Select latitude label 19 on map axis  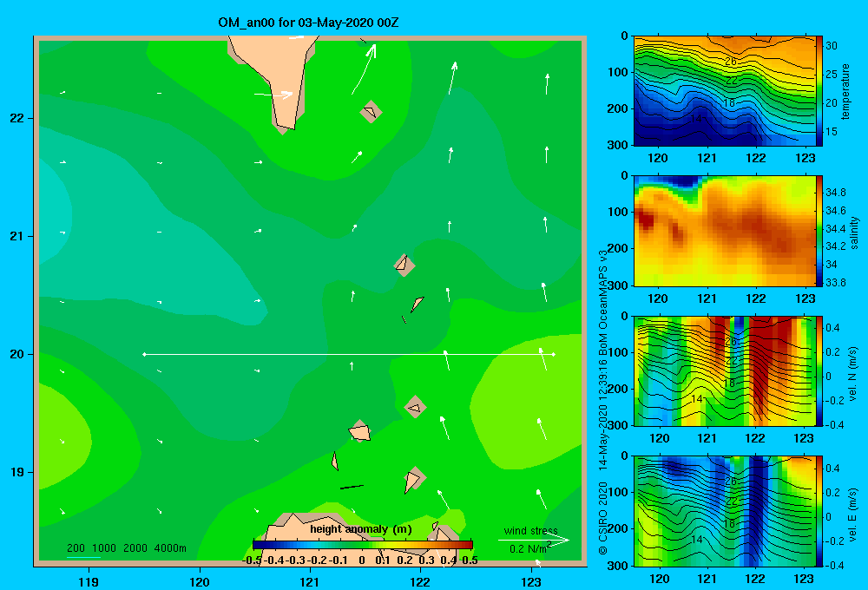17,472
